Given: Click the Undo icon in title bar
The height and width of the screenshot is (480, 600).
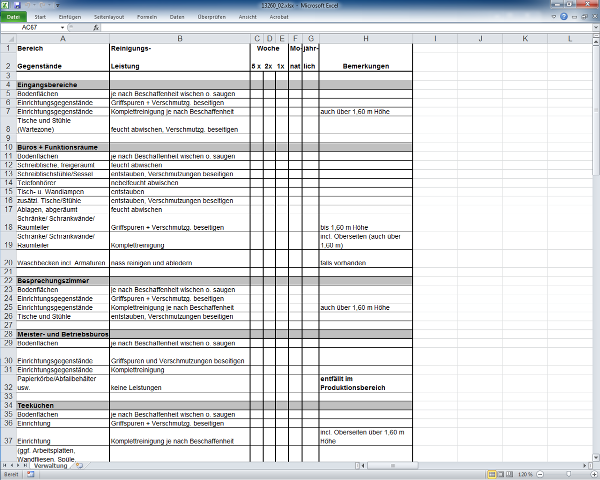Looking at the screenshot, I should click(27, 5).
